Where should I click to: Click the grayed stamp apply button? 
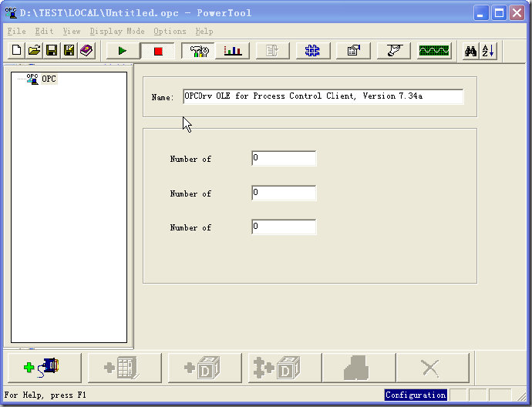tap(359, 368)
